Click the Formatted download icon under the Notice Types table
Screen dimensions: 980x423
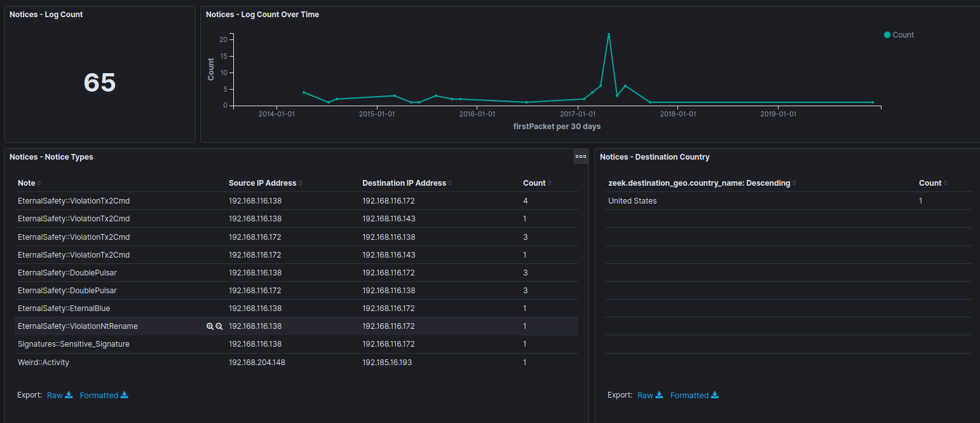tap(124, 395)
